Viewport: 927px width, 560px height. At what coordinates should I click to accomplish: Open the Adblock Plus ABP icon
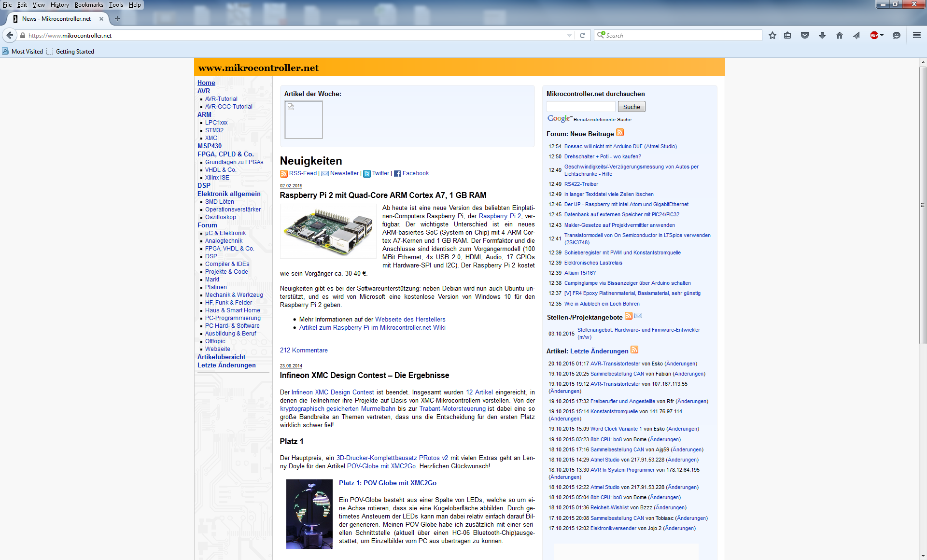(874, 35)
